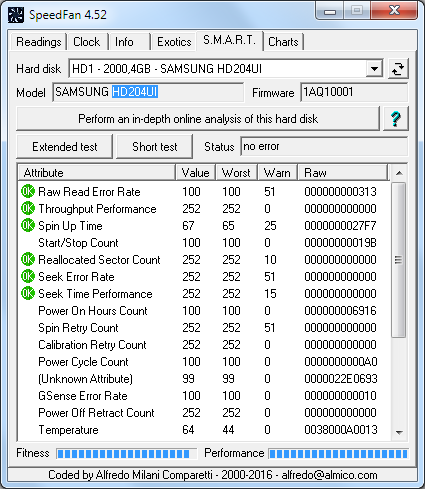Switch to the Readings tab
Image resolution: width=425 pixels, height=489 pixels.
[x=39, y=42]
